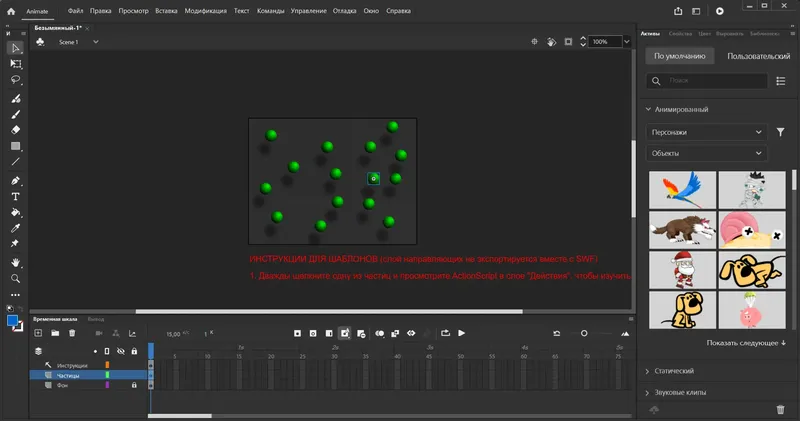This screenshot has height=421, width=800.
Task: Click the all-layers highlight dot
Action: click(95, 351)
